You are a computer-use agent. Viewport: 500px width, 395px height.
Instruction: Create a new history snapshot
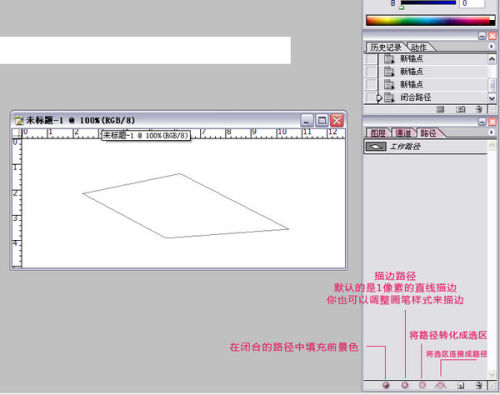[x=461, y=109]
